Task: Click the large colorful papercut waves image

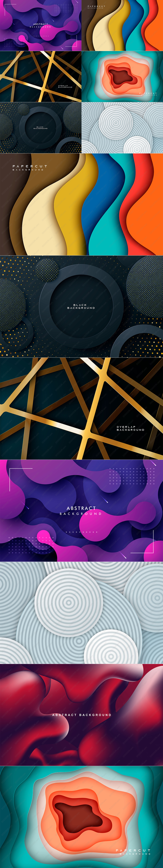Action: pos(81,204)
